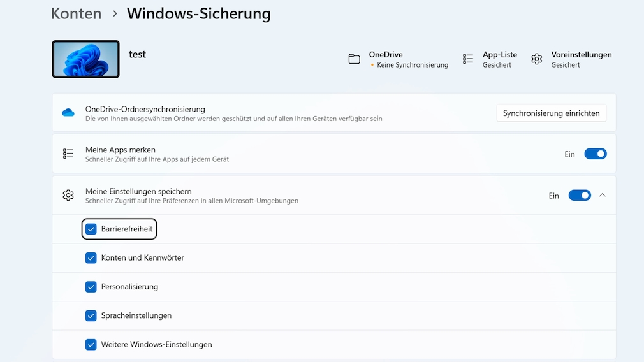Click the test account desktop thumbnail
The image size is (644, 362).
tap(85, 59)
